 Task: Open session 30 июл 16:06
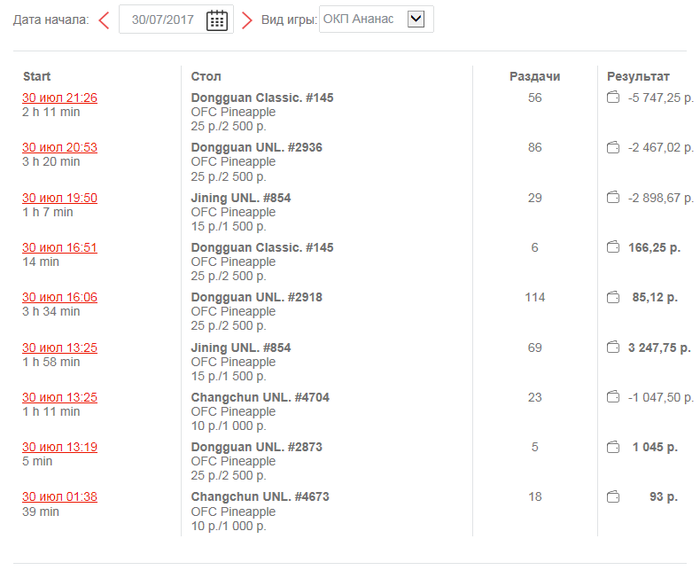(x=60, y=297)
